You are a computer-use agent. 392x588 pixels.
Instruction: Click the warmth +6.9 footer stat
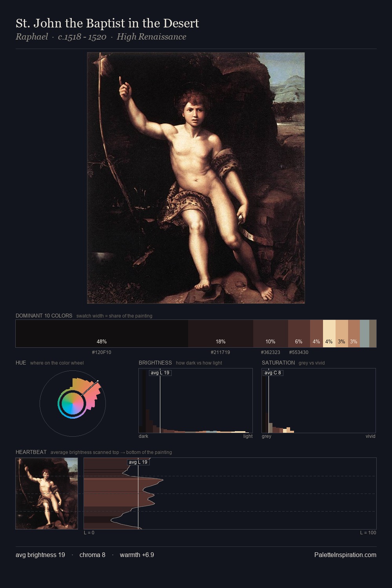pyautogui.click(x=137, y=555)
